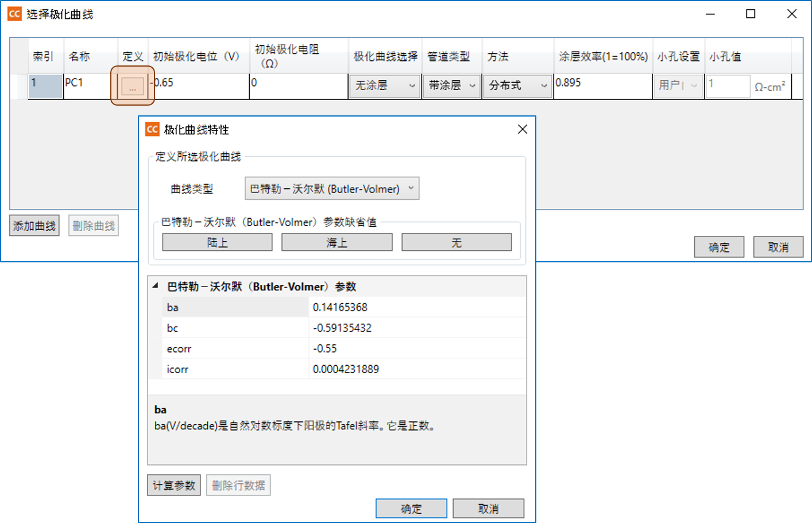Viewport: 812px width, 523px height.
Task: Minimize the 选择极化曲线 window
Action: pyautogui.click(x=710, y=14)
